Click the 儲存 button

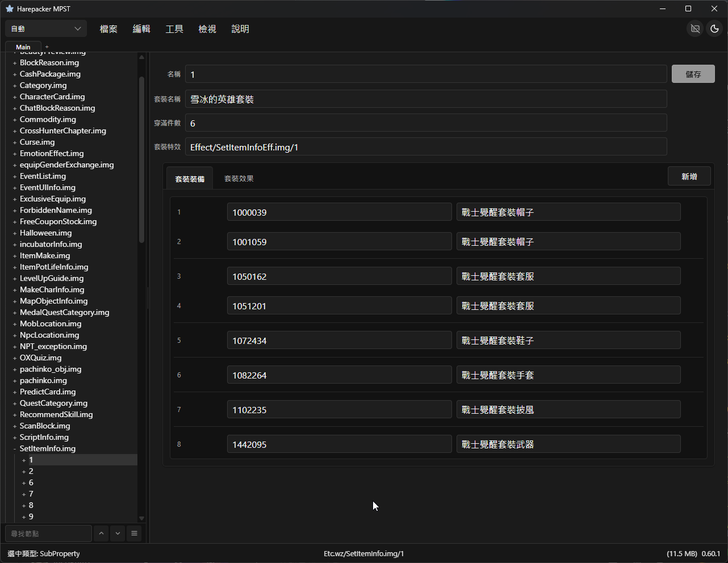(693, 74)
